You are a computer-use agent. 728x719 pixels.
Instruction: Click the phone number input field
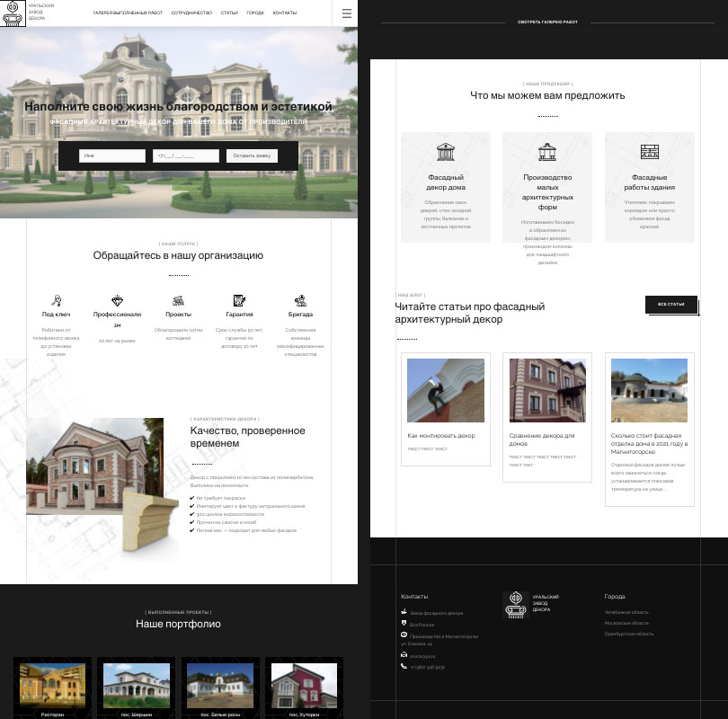point(186,156)
